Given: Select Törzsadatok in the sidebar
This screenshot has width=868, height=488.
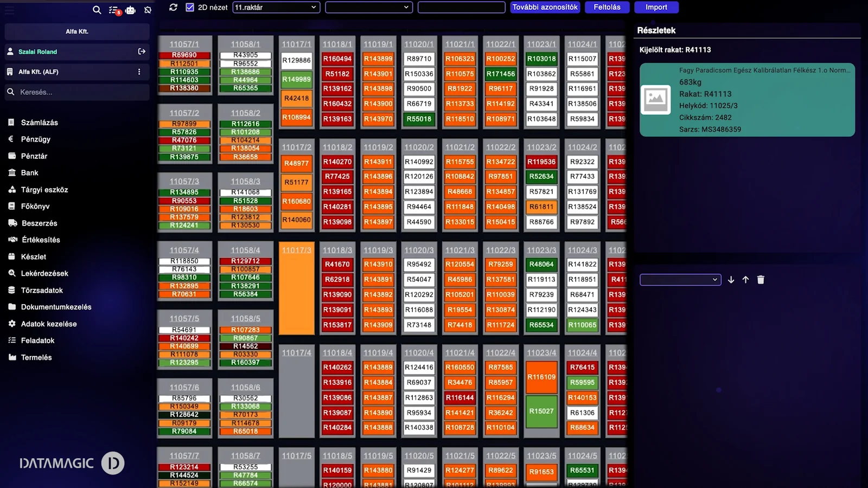Looking at the screenshot, I should pos(42,291).
